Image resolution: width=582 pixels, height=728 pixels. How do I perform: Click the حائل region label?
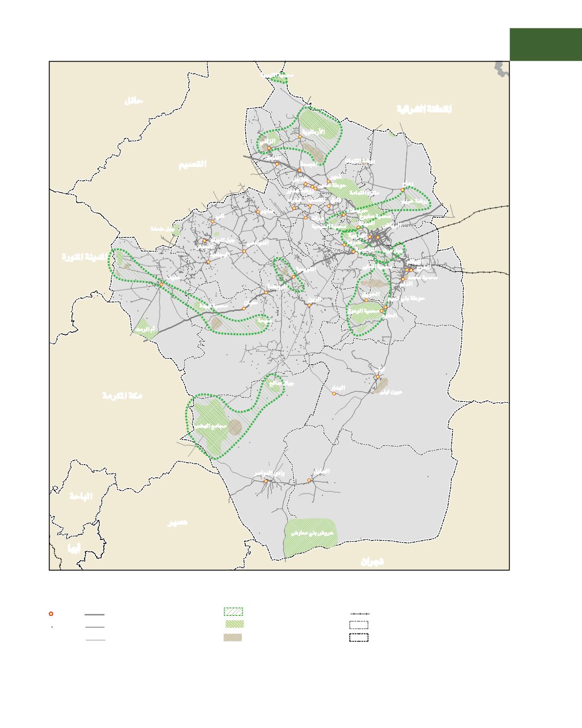pos(133,101)
